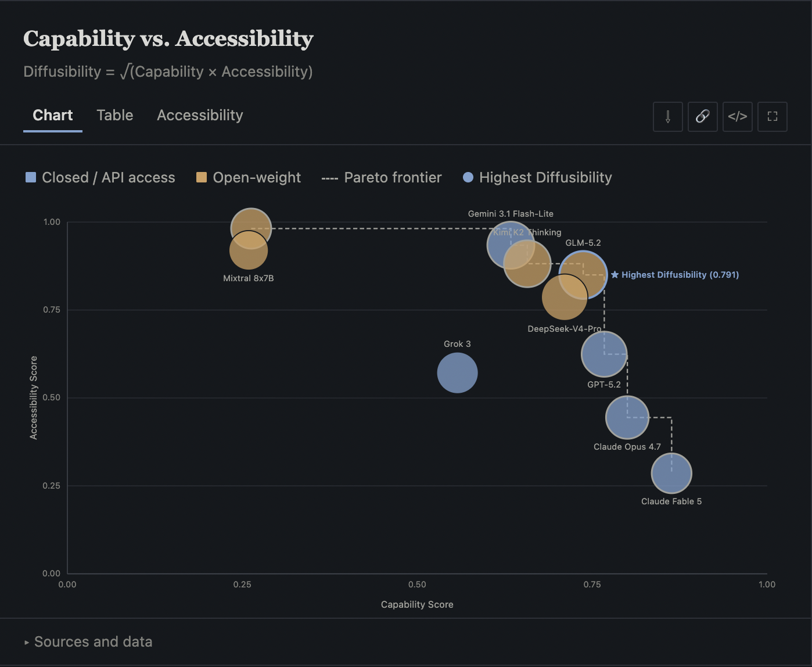Click the Accessibility Score axis title

click(x=34, y=397)
